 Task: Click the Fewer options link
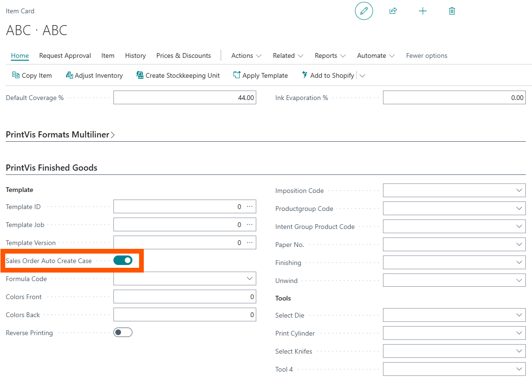pos(426,55)
